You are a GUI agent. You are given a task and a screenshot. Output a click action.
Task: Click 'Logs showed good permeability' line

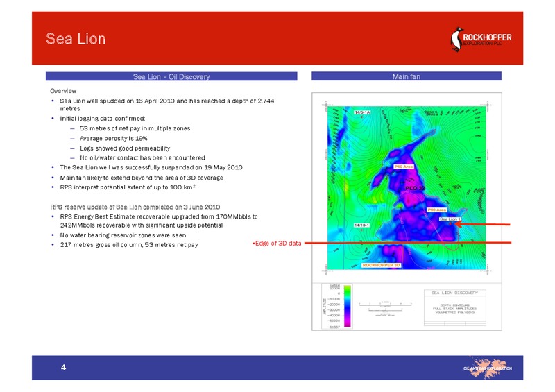(125, 148)
